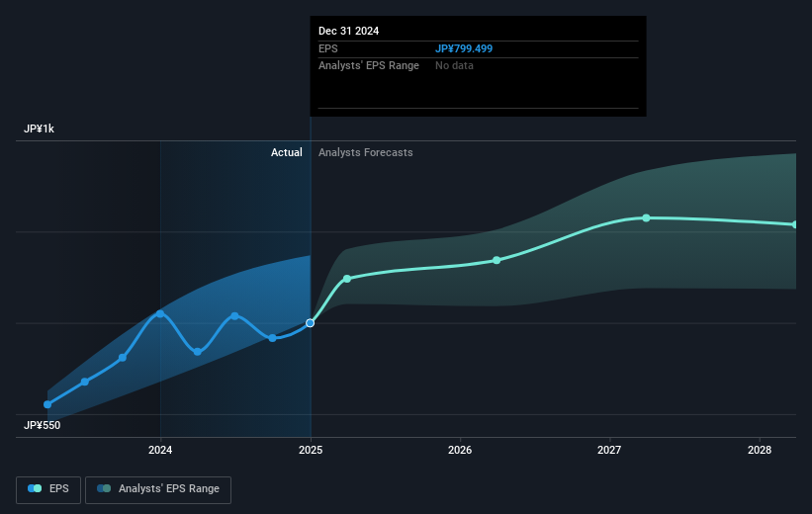Viewport: 812px width, 514px height.
Task: Click the 2026 x-axis label
Action: tap(460, 450)
